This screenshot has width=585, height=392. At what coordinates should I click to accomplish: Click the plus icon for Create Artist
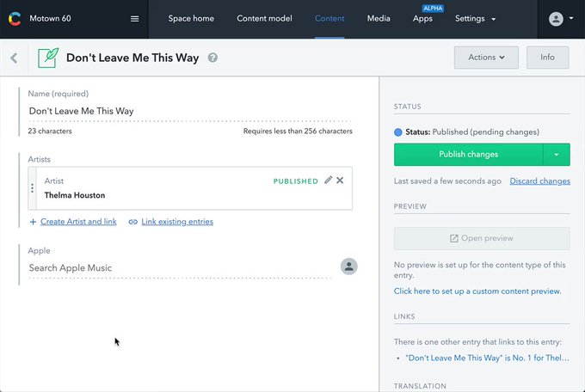[33, 222]
